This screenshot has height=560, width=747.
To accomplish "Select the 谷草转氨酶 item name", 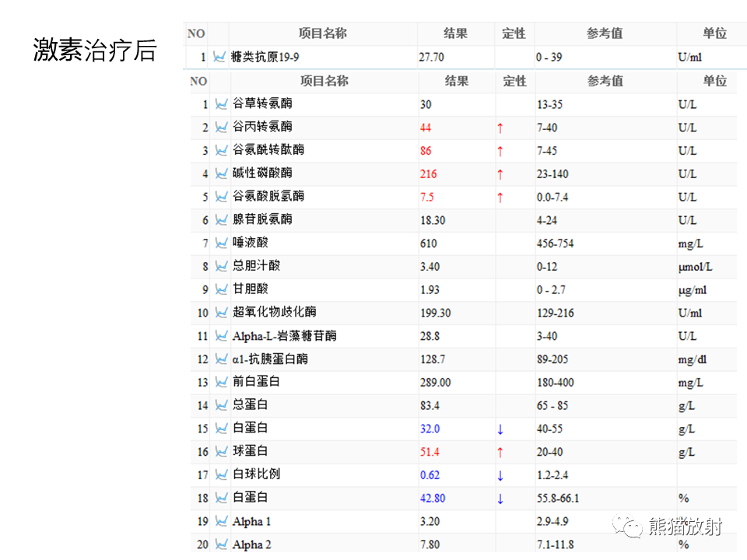I will (262, 103).
